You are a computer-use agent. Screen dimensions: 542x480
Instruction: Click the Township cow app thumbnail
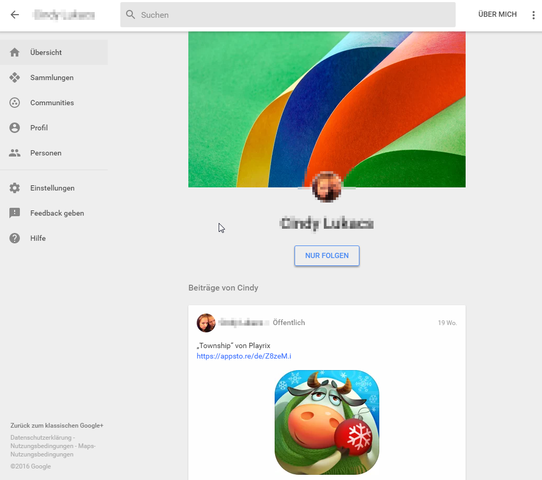tap(327, 422)
